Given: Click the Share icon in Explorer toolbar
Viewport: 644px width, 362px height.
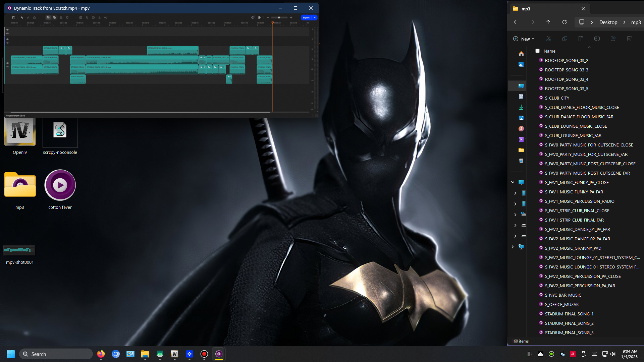Looking at the screenshot, I should coord(613,39).
